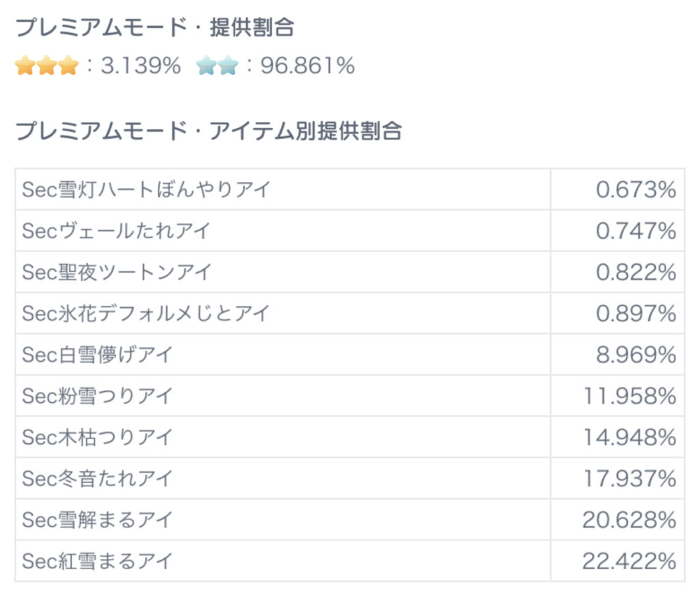Click the Sec雪解まるアイ item
700x602 pixels.
pyautogui.click(x=98, y=520)
